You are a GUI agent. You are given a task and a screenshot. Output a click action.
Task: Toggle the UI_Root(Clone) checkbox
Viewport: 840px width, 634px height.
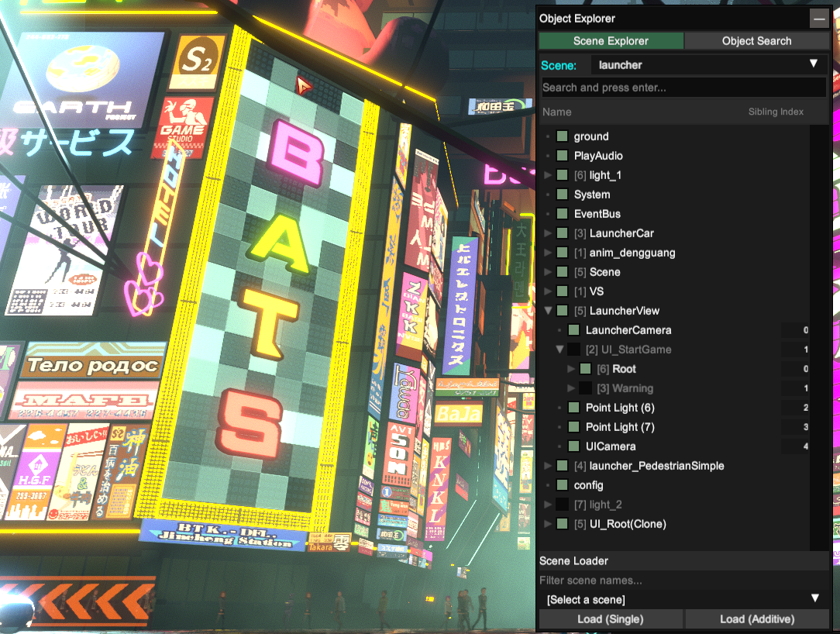tap(562, 524)
